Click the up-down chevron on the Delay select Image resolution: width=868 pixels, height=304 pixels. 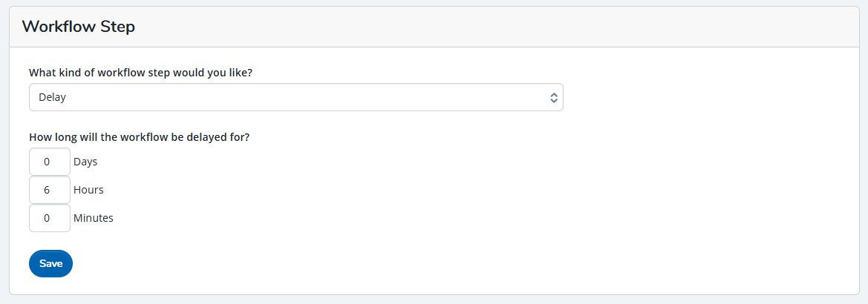tap(553, 97)
